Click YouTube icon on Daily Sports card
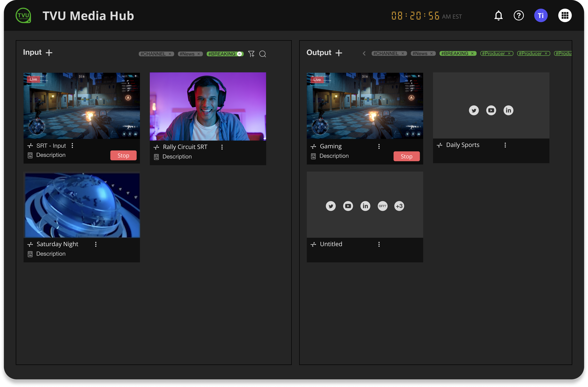 click(491, 110)
